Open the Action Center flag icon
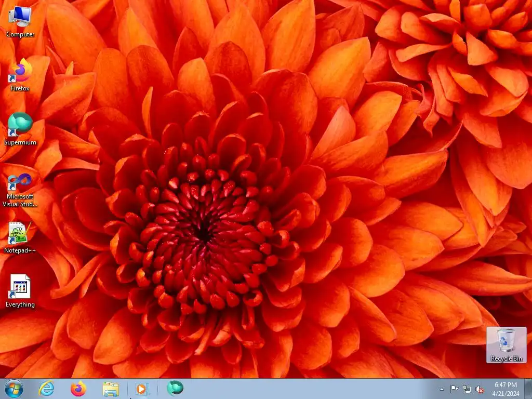Screen dimensions: 532x399 pyautogui.click(x=454, y=389)
